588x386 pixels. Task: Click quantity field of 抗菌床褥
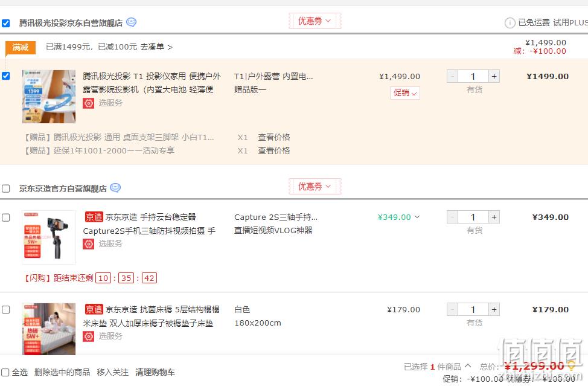473,309
